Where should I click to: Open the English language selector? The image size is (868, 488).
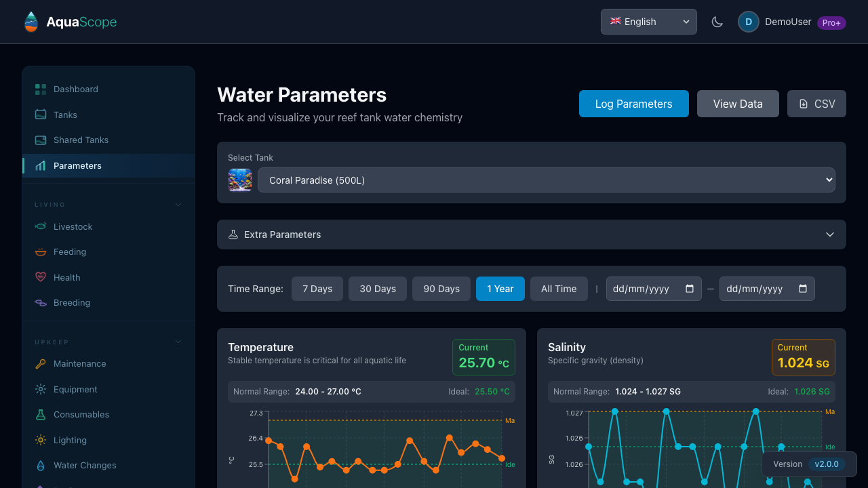click(648, 21)
